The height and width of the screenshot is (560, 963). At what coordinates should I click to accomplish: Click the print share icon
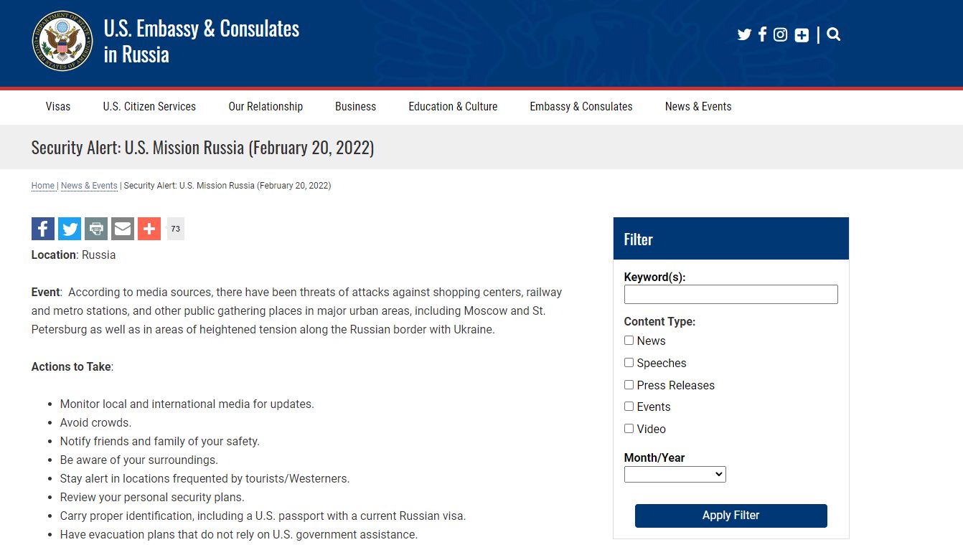[96, 229]
